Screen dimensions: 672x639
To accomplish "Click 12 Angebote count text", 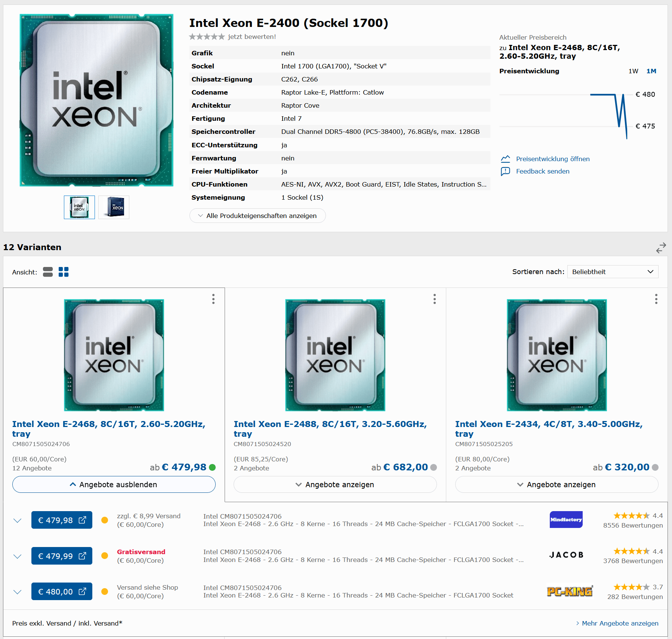I will [32, 468].
